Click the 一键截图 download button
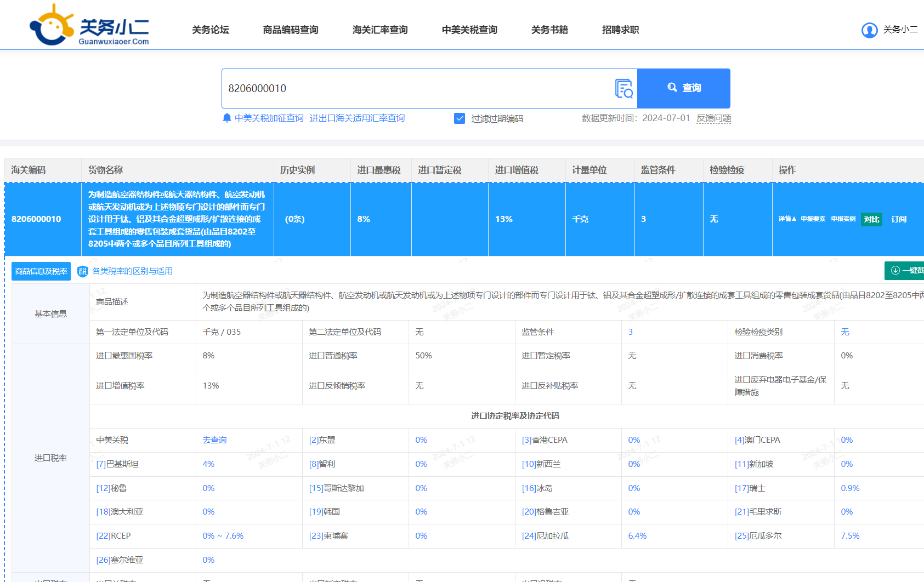This screenshot has width=924, height=582. tap(905, 270)
